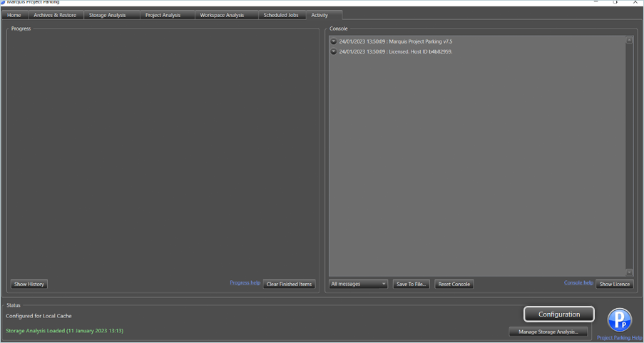Click the Project Parking Help logo icon

coord(619,319)
